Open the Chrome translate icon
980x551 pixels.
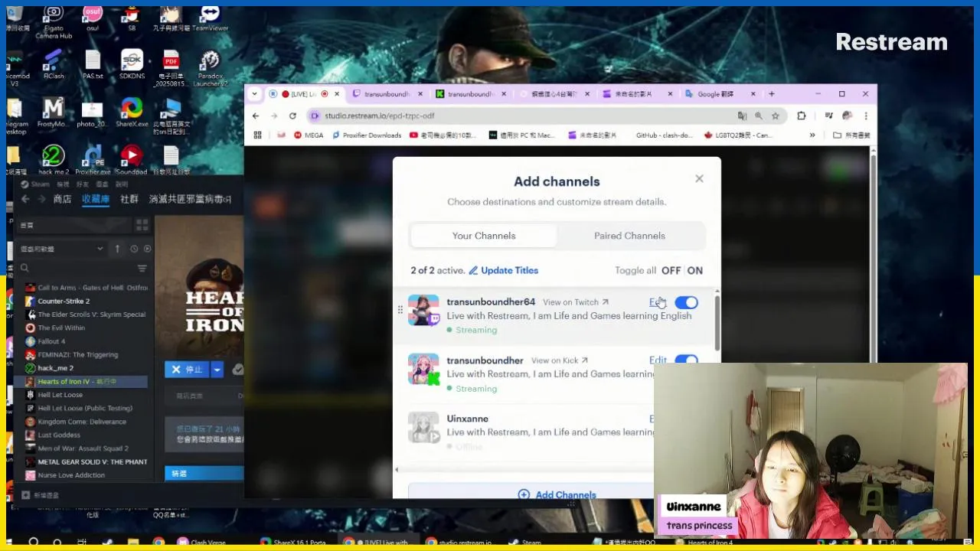(742, 116)
